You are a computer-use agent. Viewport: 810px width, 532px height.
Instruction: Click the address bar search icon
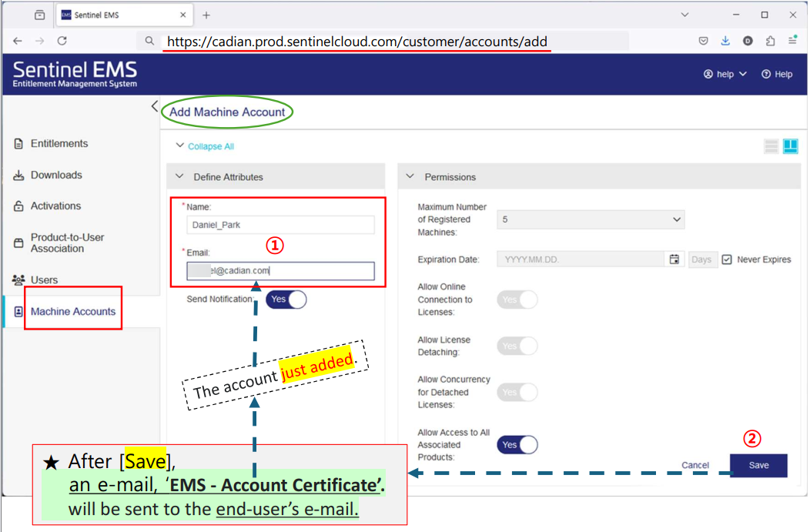149,41
